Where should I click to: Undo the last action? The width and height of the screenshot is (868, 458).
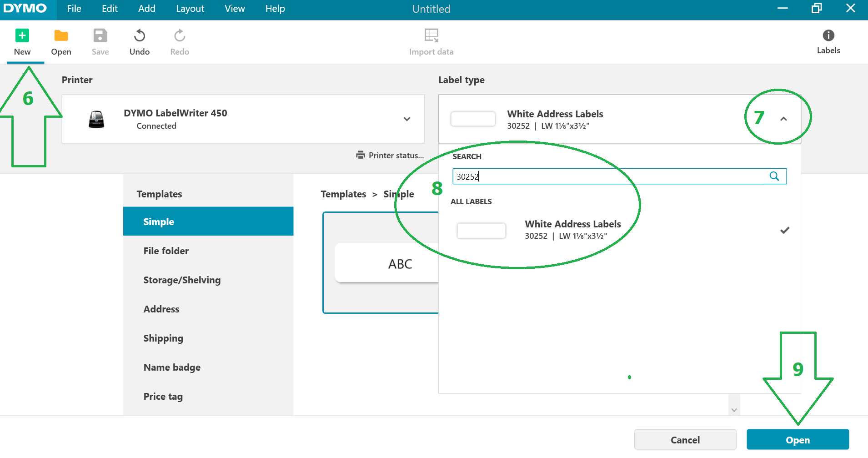tap(139, 36)
